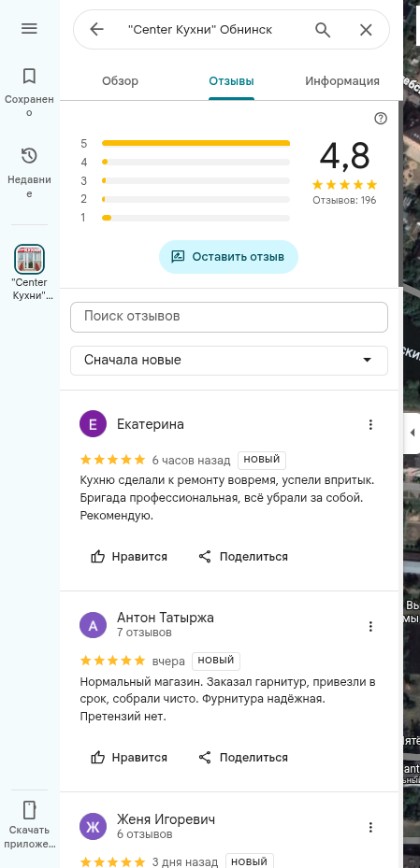Filter reviews by 2-star bar
Viewport: 420px width, 868px height.
click(x=185, y=199)
